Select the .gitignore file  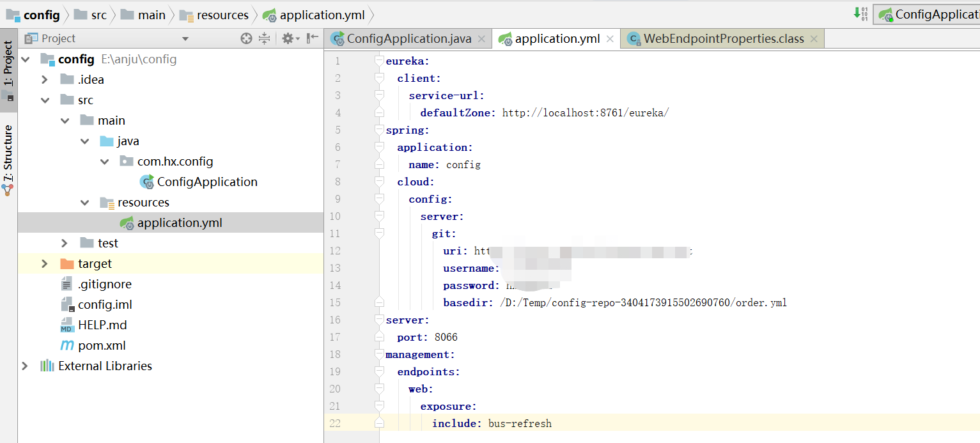(105, 284)
